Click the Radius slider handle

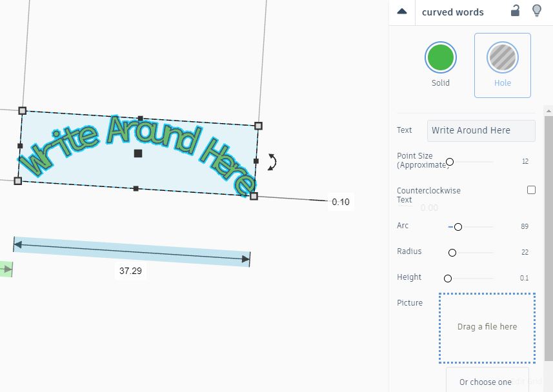coord(452,253)
